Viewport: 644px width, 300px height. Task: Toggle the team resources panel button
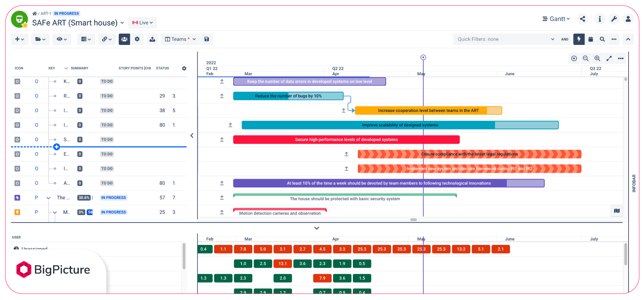coord(124,39)
